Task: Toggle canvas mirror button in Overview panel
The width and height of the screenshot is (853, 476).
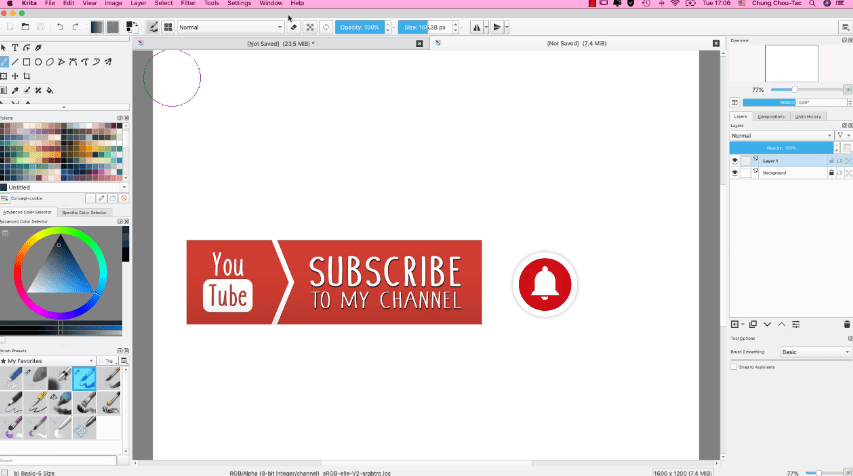Action: pyautogui.click(x=734, y=102)
